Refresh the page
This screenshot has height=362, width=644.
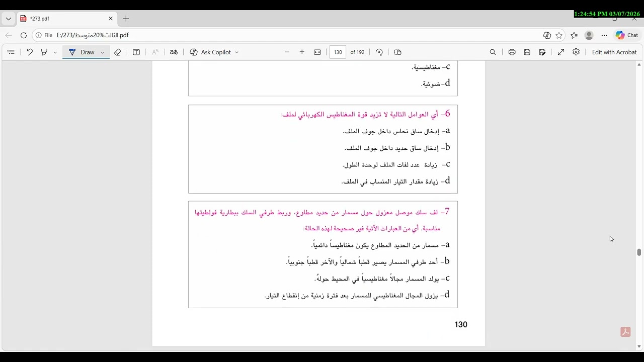[24, 35]
